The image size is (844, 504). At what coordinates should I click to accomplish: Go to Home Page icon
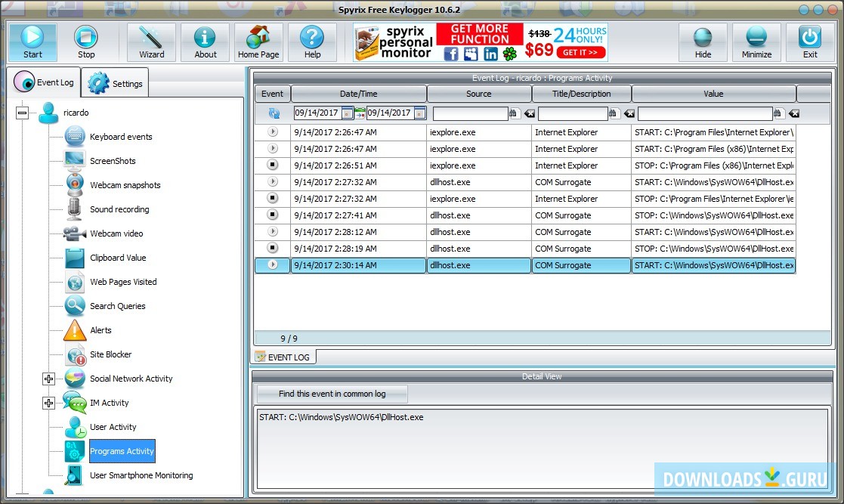[x=258, y=42]
